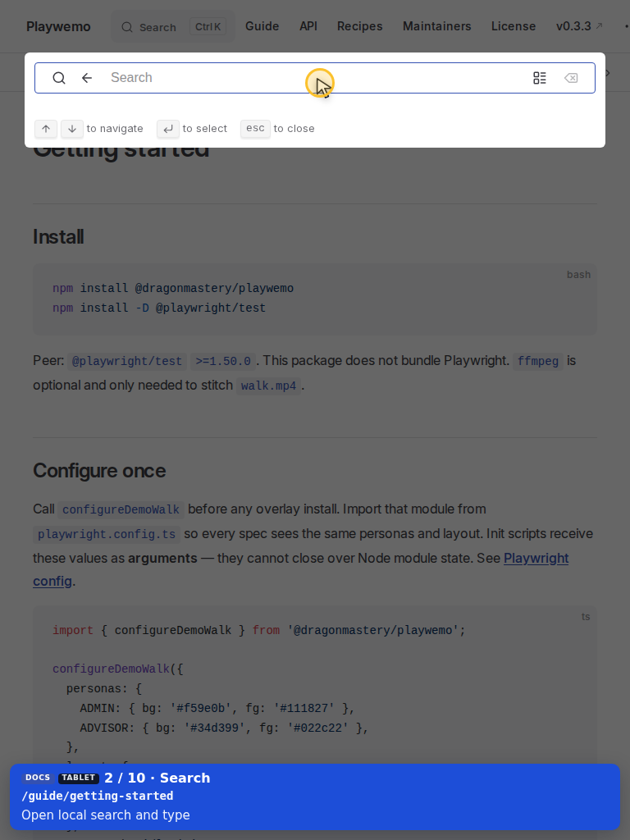
Task: Open the navbar Search button
Action: click(173, 27)
